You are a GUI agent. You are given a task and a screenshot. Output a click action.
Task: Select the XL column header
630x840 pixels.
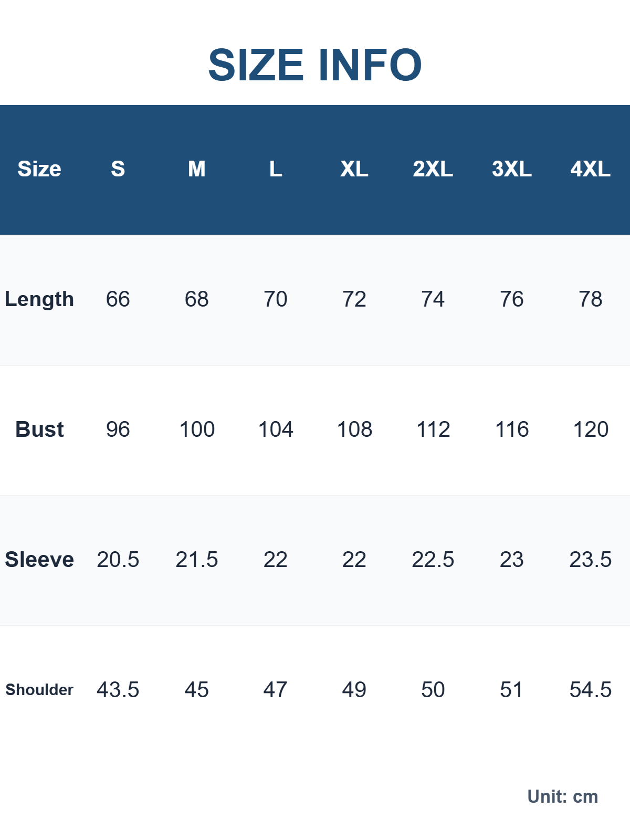coord(354,169)
